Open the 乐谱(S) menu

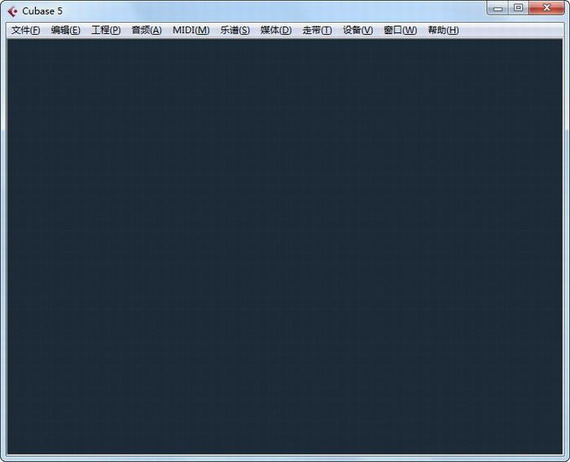(x=235, y=30)
